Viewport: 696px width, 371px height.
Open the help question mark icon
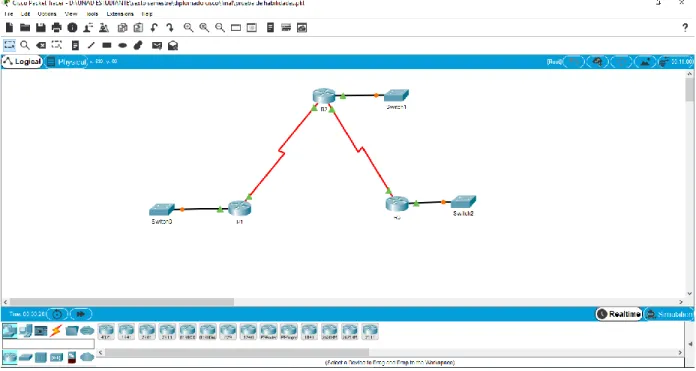(685, 28)
